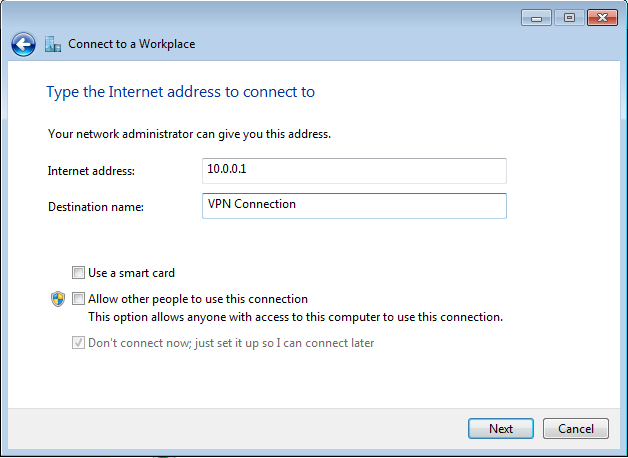This screenshot has height=458, width=628.
Task: Toggle the Don't connect now checkbox
Action: [78, 343]
